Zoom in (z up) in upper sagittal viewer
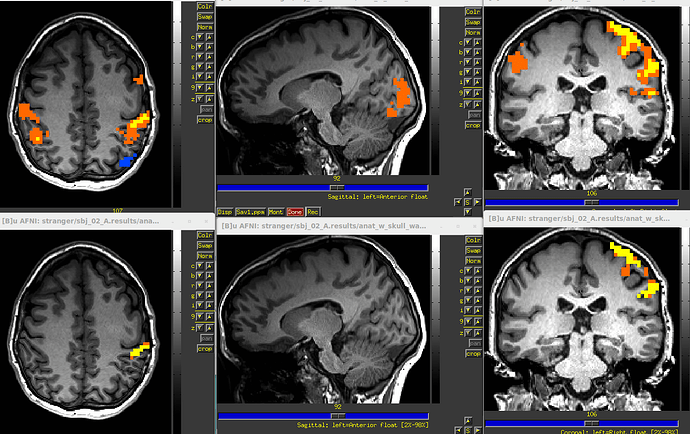This screenshot has height=434, width=690. click(477, 104)
